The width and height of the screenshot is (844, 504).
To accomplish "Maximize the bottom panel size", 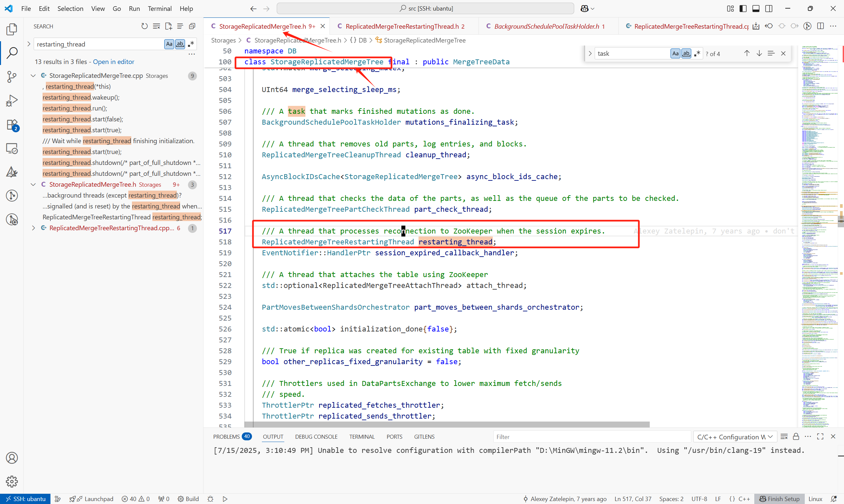I will (x=820, y=436).
